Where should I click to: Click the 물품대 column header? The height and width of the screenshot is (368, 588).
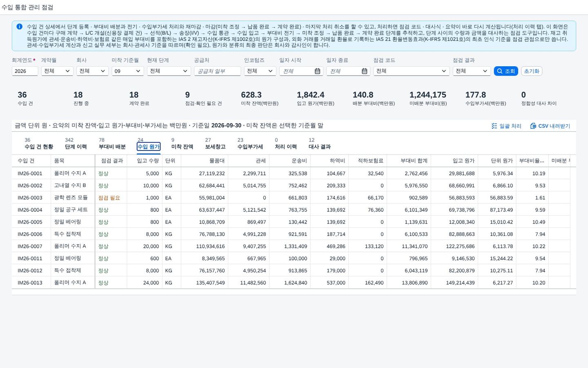(x=205, y=161)
